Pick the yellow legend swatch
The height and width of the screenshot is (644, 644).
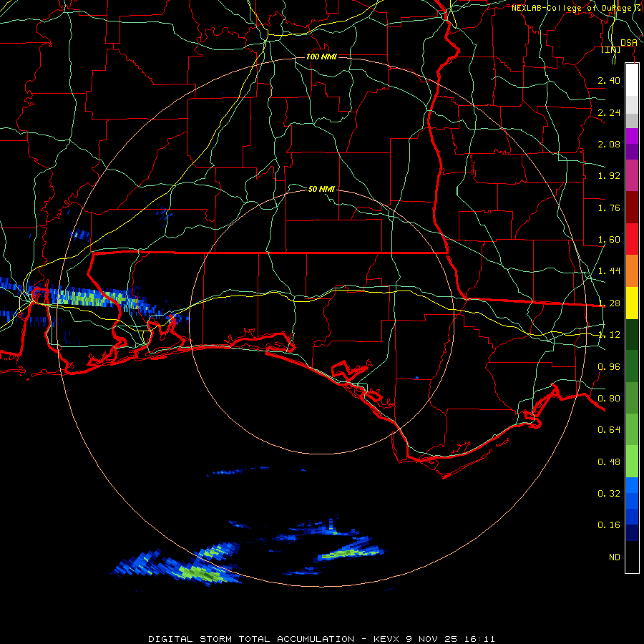pyautogui.click(x=632, y=303)
